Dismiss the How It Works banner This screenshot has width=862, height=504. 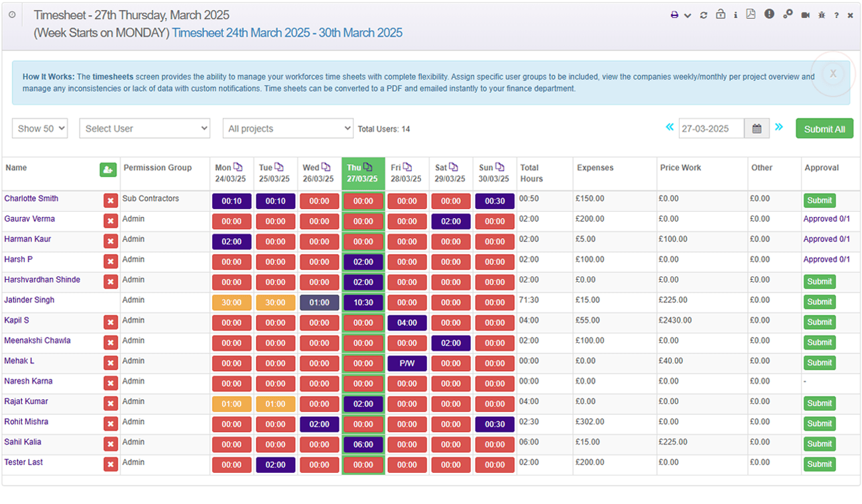(x=833, y=74)
